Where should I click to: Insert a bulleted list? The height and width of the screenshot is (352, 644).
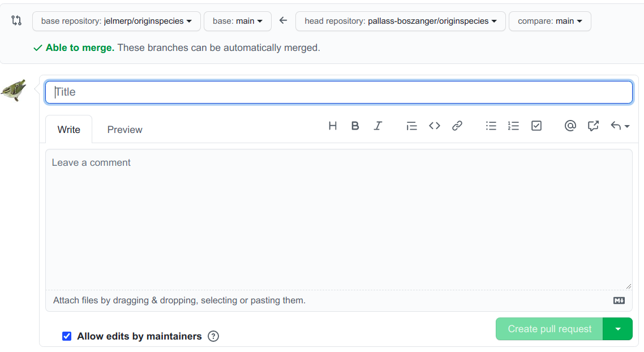click(x=491, y=126)
